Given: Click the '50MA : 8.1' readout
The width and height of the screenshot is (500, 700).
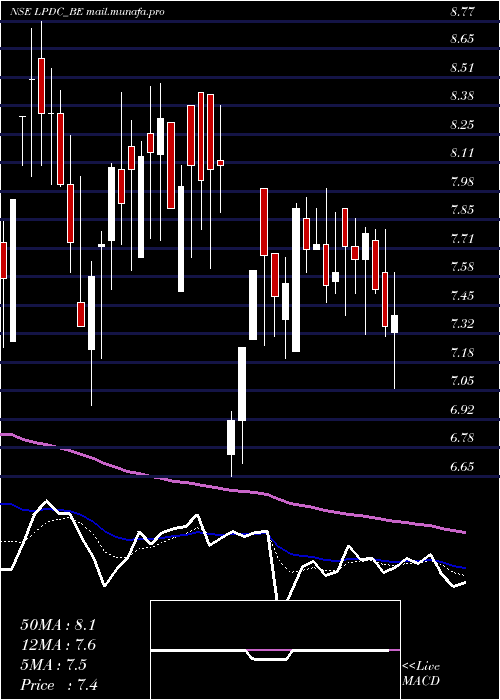Looking at the screenshot, I should 58,625.
